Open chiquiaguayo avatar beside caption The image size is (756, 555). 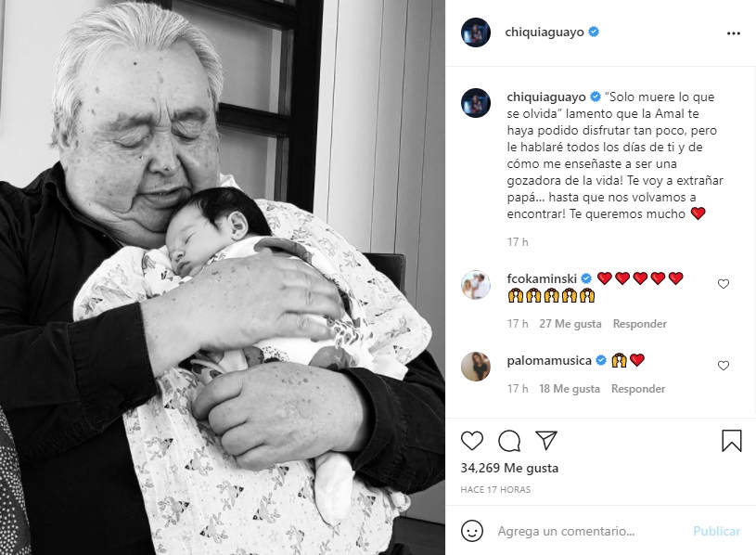coord(476,103)
